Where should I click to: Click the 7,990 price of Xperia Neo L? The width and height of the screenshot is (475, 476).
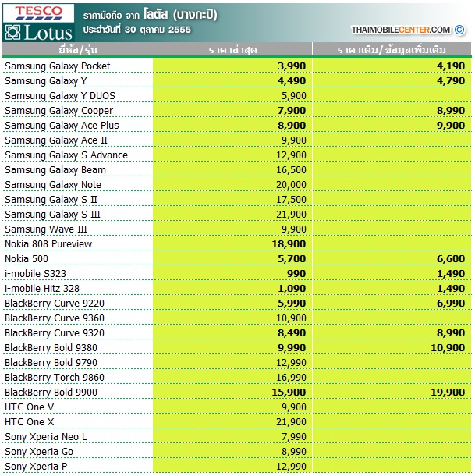(x=294, y=437)
